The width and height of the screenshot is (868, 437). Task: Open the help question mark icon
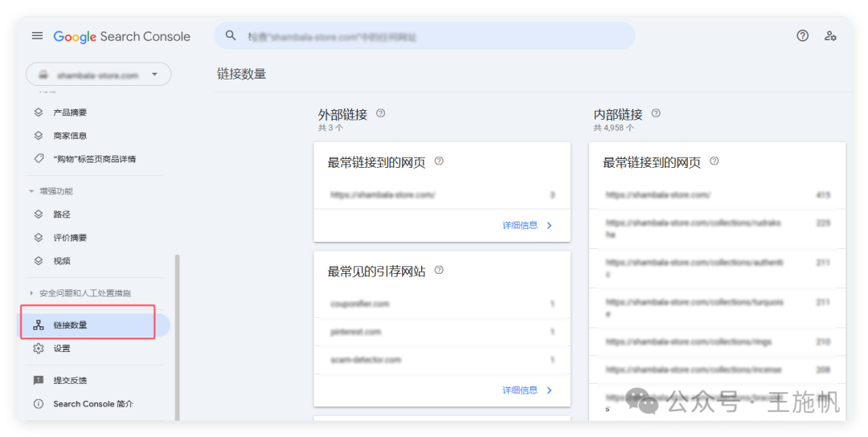(x=802, y=36)
